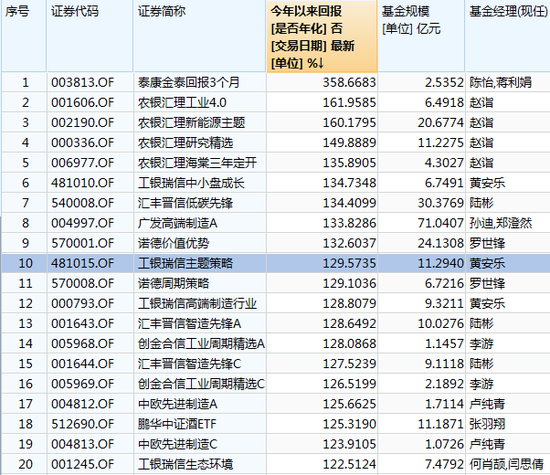Select fund code 001643.OF

coord(83,323)
